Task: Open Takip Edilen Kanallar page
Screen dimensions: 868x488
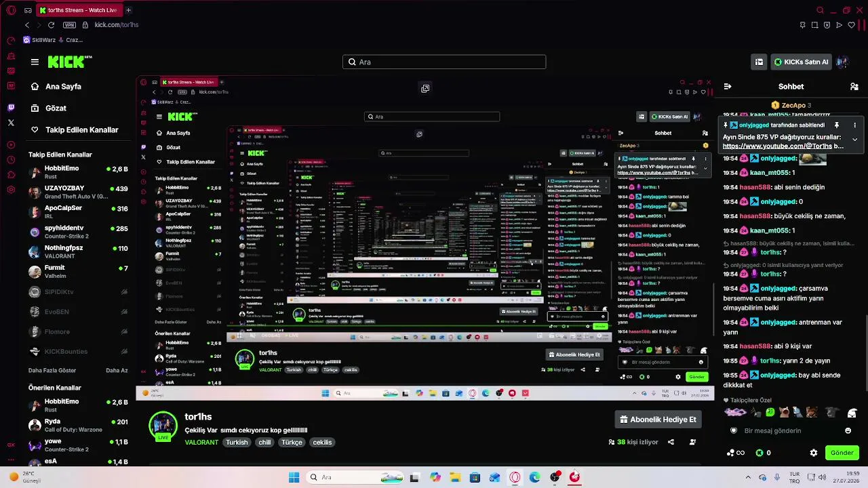Action: (x=75, y=130)
